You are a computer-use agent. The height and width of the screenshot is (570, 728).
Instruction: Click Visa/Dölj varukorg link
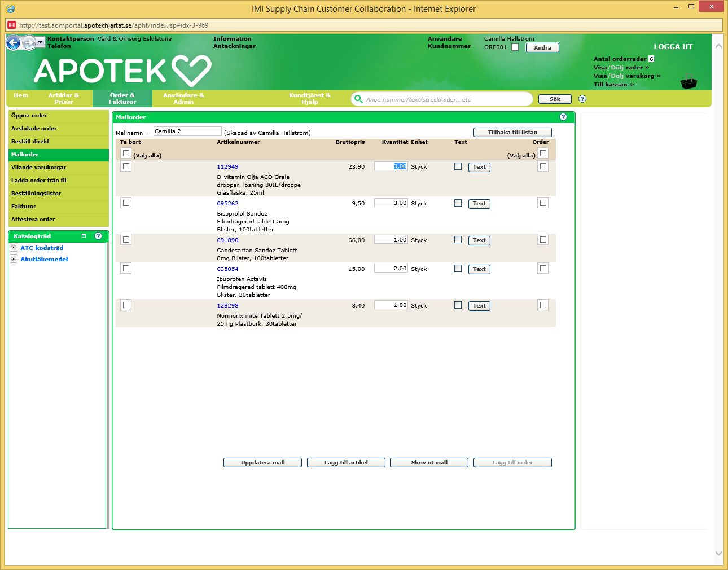[x=626, y=76]
